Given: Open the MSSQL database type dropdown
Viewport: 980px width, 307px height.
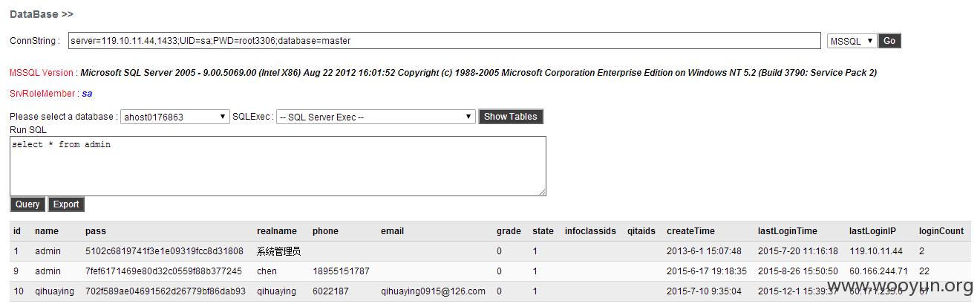Looking at the screenshot, I should 852,41.
